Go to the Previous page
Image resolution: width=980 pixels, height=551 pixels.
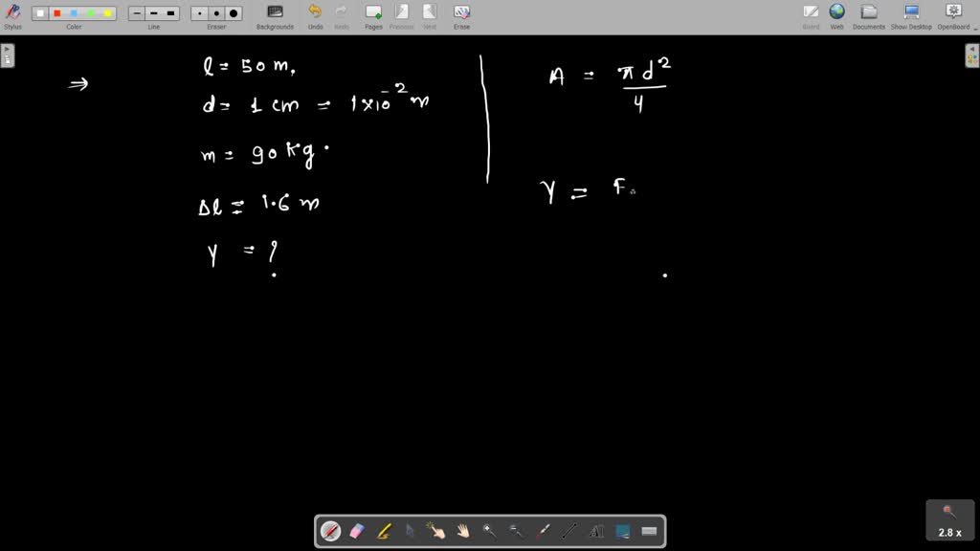coord(401,16)
